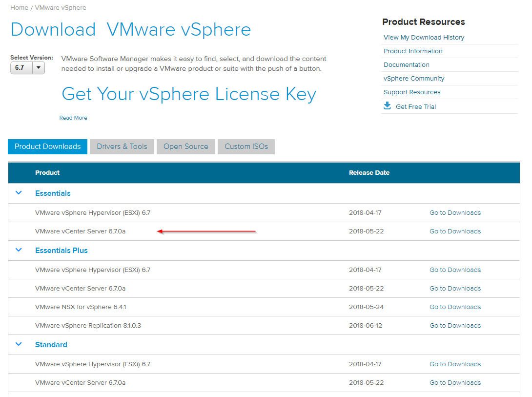
Task: Go to Downloads for vCenter Server under Essentials Plus
Action: coord(455,289)
